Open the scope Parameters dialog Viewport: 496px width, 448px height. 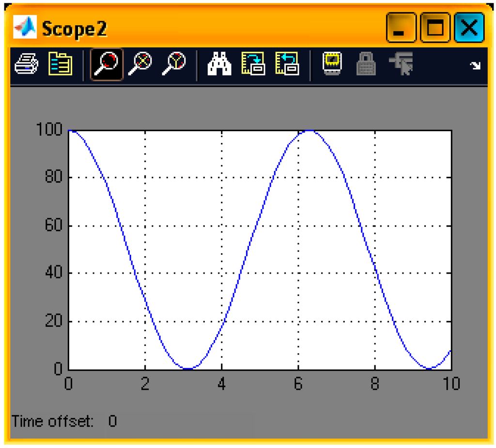point(60,64)
